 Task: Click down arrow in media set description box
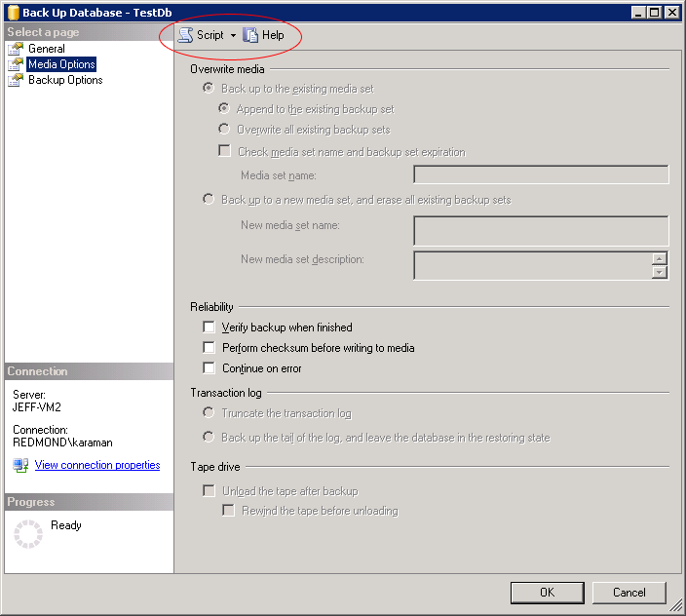point(660,273)
